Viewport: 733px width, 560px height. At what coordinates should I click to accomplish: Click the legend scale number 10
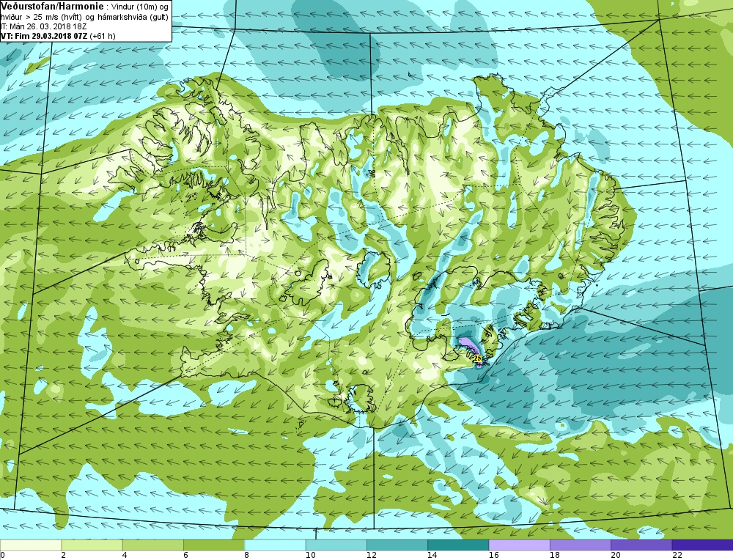pyautogui.click(x=310, y=556)
